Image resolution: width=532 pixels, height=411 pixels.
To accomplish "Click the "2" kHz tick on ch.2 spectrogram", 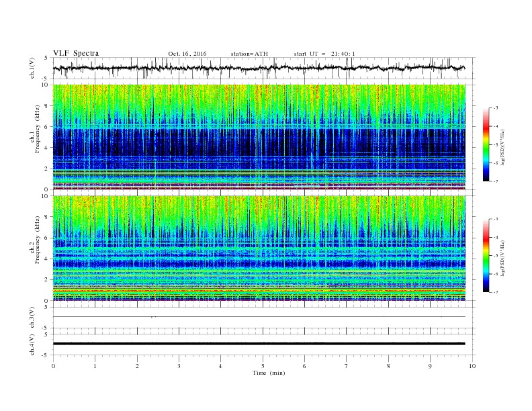I will click(x=47, y=280).
